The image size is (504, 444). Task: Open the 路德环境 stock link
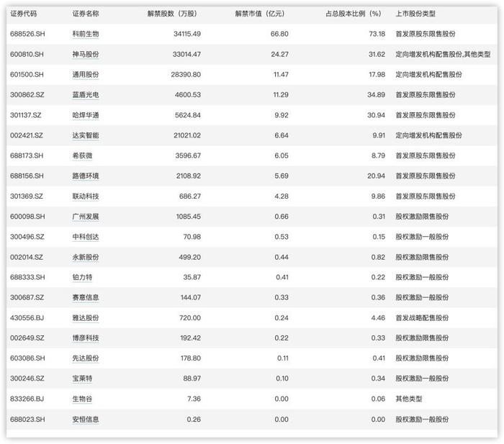click(x=86, y=176)
